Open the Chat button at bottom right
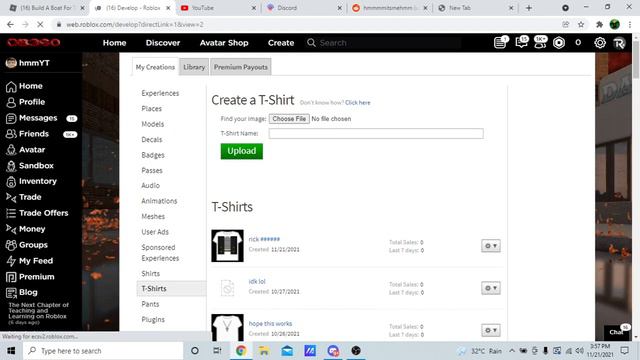Viewport: 640px width, 360px height. pos(617,331)
